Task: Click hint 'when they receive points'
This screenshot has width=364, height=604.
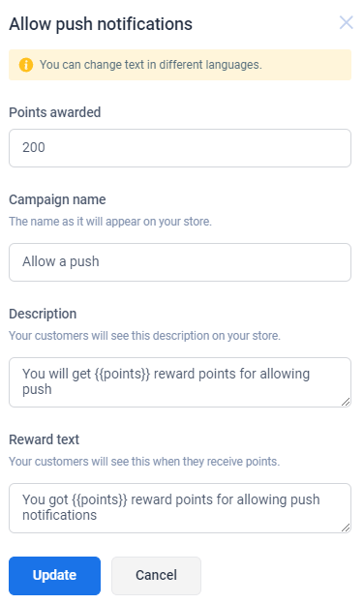Action: click(x=144, y=462)
